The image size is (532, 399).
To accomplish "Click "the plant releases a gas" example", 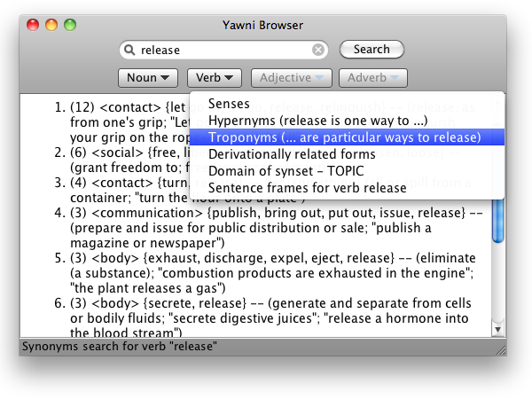I will (x=145, y=288).
